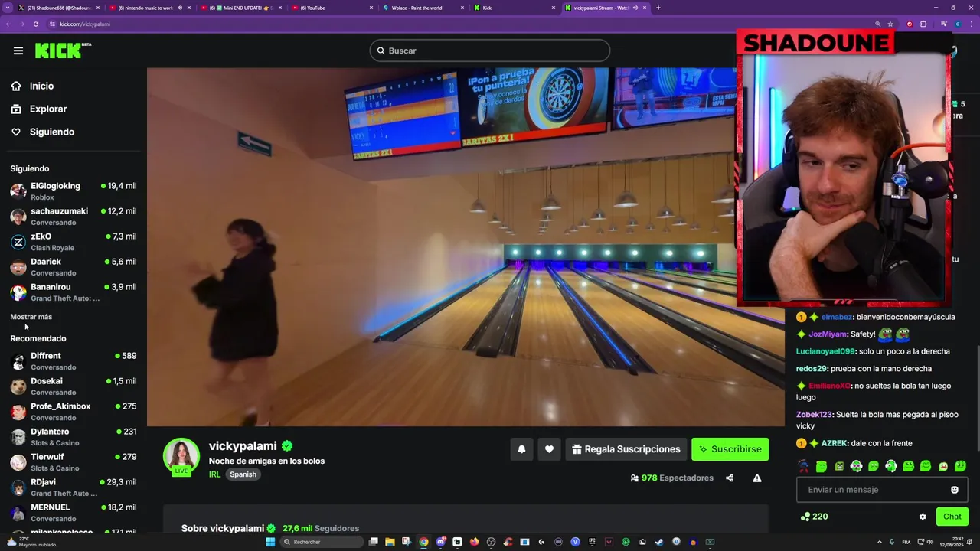The width and height of the screenshot is (980, 551).
Task: Click the share stream icon
Action: pos(730,478)
